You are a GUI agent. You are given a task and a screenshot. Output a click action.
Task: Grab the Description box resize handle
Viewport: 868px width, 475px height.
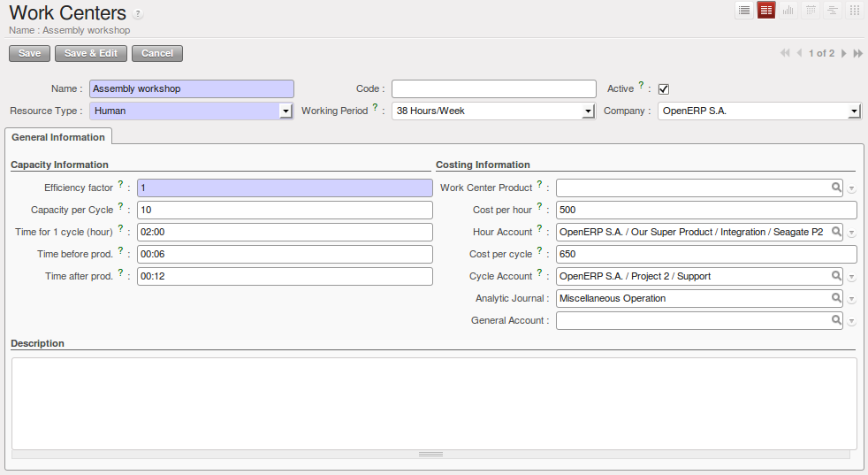(430, 455)
